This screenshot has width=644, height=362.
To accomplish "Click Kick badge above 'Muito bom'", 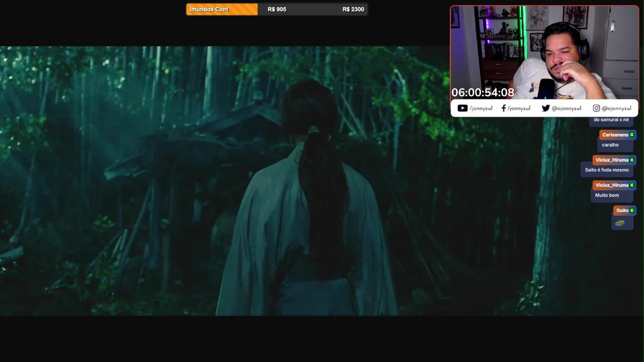I will tap(632, 185).
